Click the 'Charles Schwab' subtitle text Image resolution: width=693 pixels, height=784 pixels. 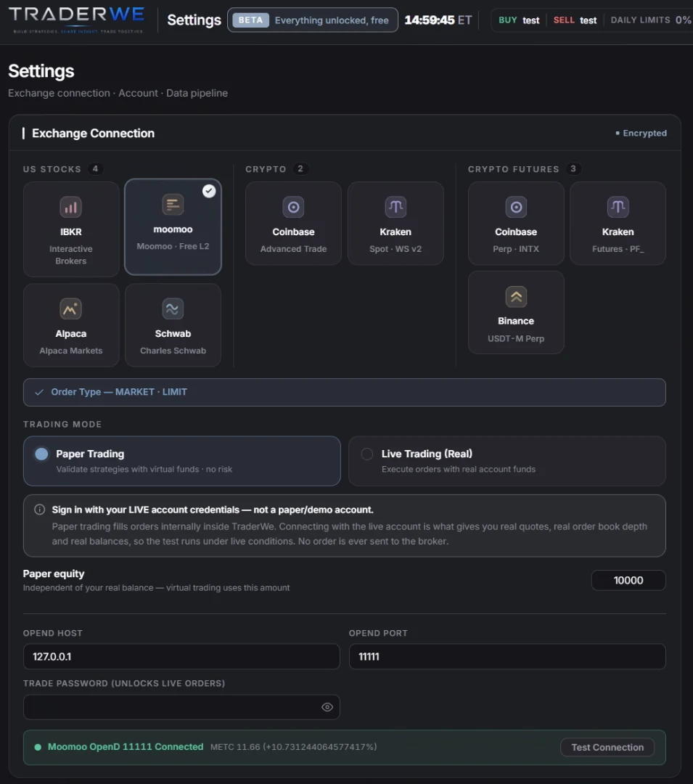[173, 351]
